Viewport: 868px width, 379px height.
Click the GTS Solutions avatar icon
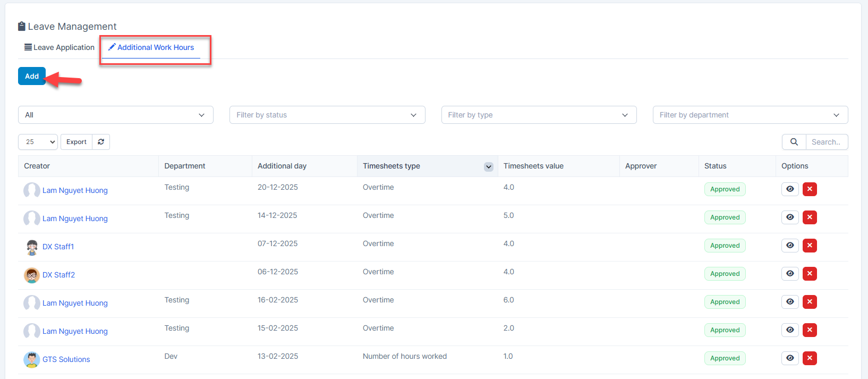point(32,359)
